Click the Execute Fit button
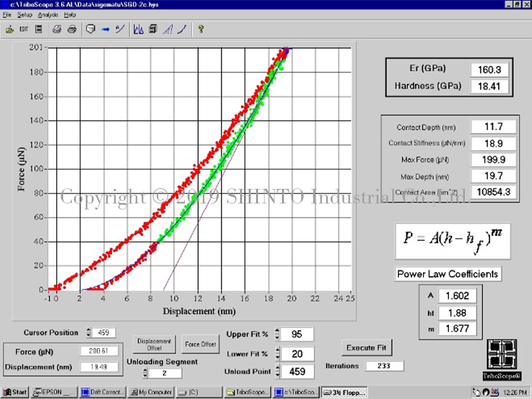 [x=366, y=348]
